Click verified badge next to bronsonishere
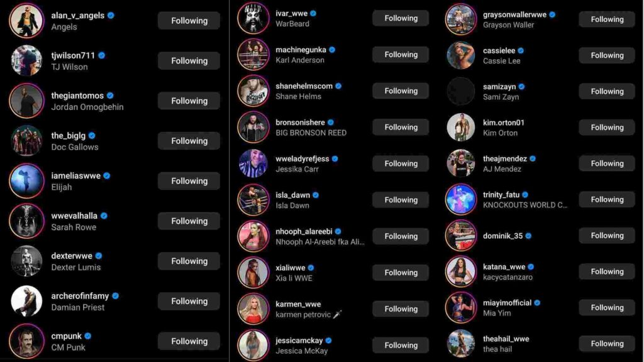This screenshot has width=644, height=362. [x=331, y=123]
